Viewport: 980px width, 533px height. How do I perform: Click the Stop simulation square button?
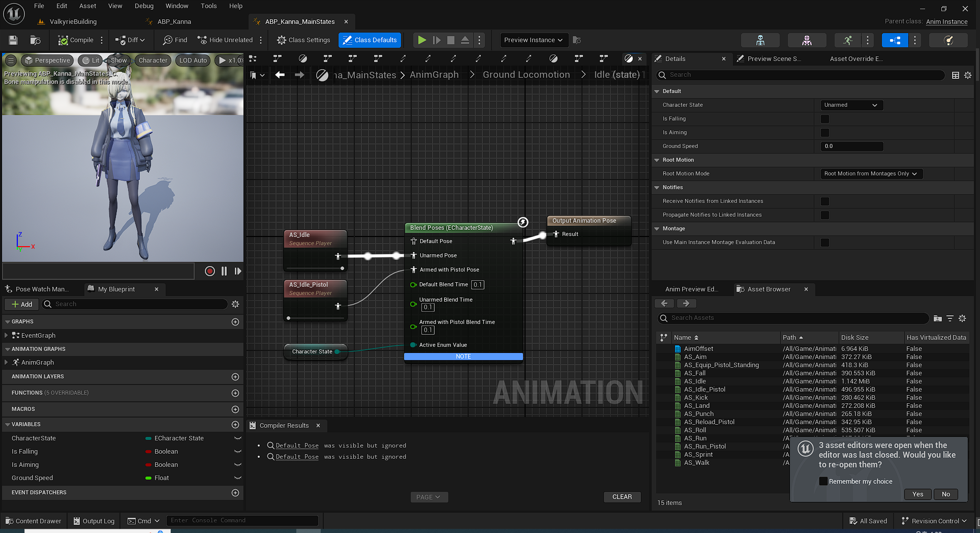point(451,40)
